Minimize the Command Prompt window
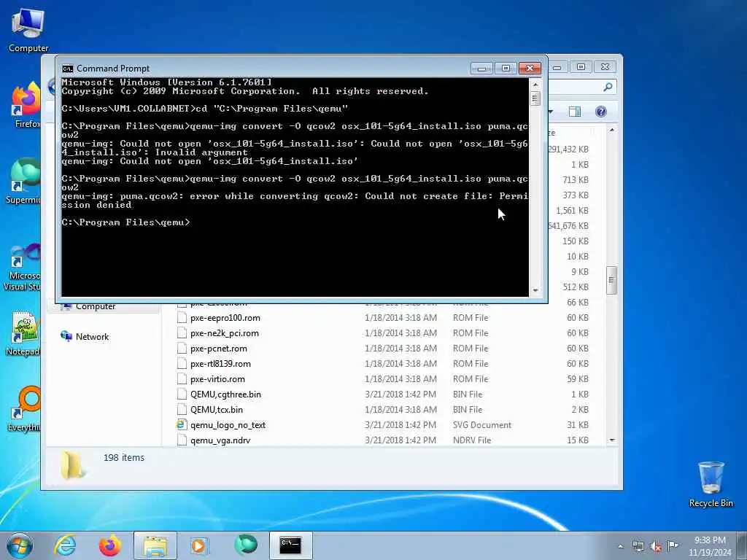Image resolution: width=747 pixels, height=560 pixels. click(x=481, y=68)
